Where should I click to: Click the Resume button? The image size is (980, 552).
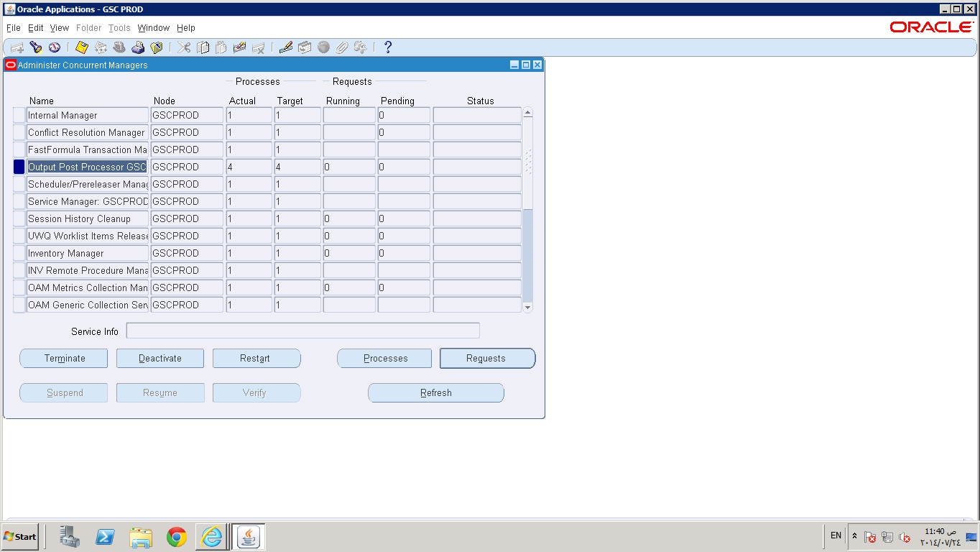point(160,392)
